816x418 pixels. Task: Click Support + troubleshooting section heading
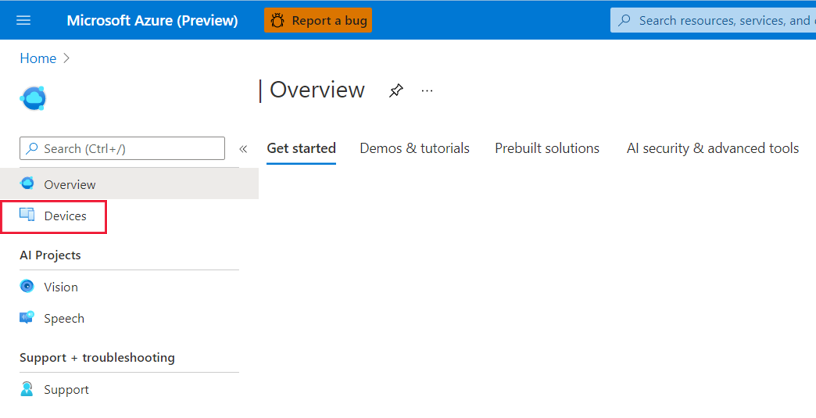(97, 358)
